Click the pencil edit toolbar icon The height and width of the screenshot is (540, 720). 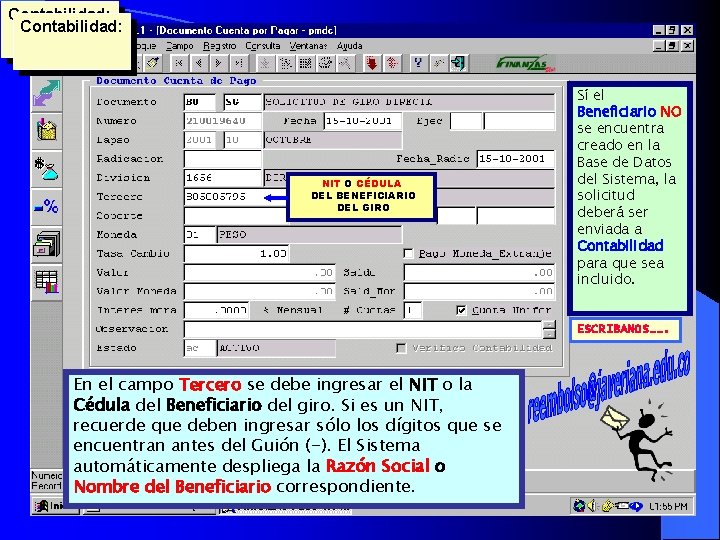(x=152, y=63)
